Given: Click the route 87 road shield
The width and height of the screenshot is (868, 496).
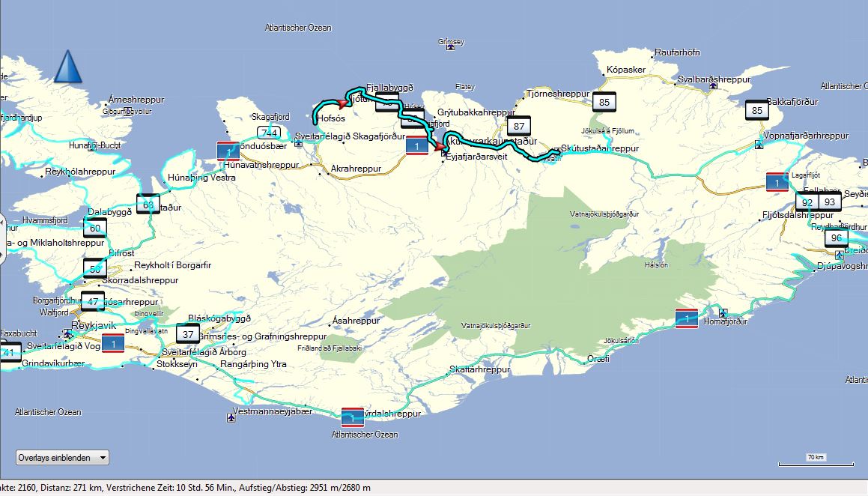Looking at the screenshot, I should (x=519, y=126).
